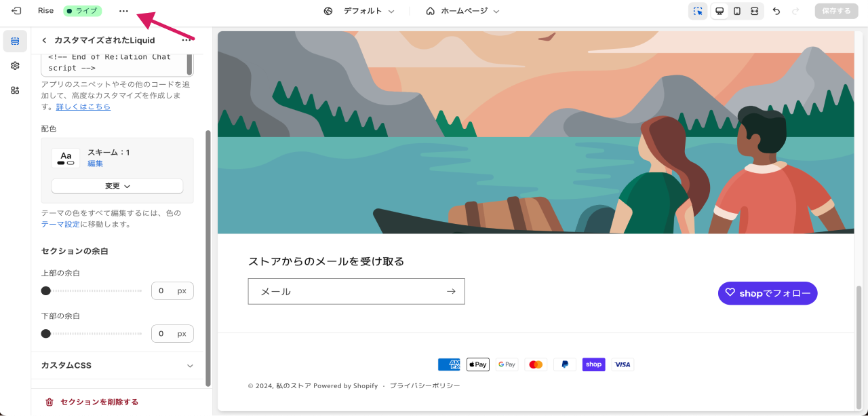This screenshot has width=868, height=416.
Task: Open the section's three-dot options menu
Action: [186, 41]
